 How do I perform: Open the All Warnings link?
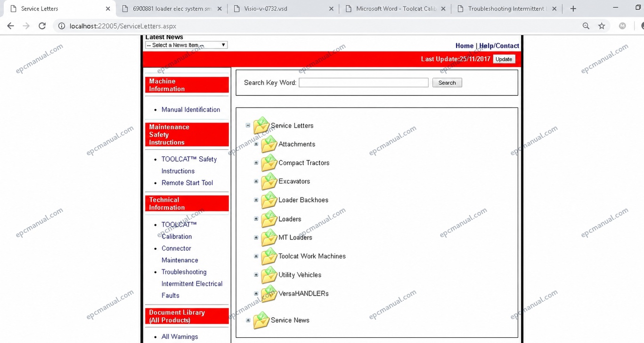tap(179, 337)
